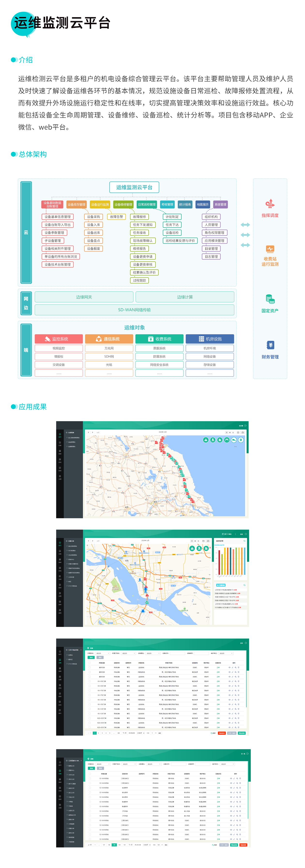Click the 指挥调度 command dispatch icon

point(270,204)
